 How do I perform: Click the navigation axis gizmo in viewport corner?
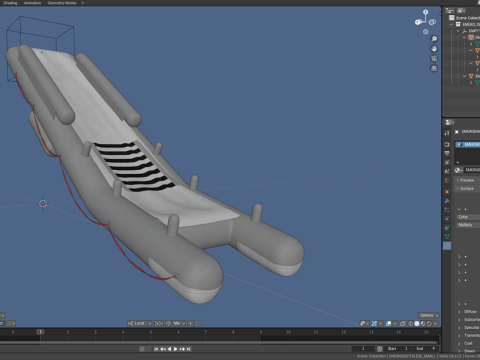tap(425, 22)
